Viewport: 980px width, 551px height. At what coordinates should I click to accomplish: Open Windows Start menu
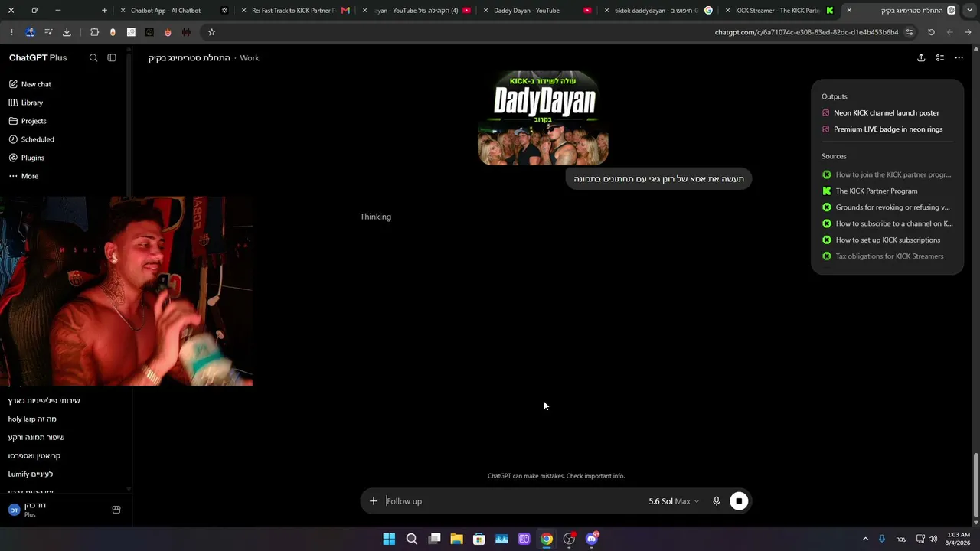[x=389, y=539]
